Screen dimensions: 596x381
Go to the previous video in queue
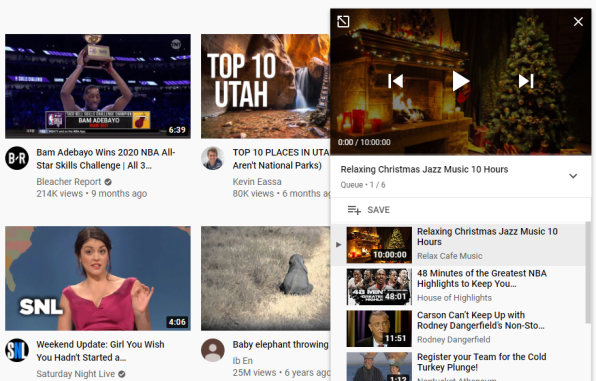click(x=395, y=81)
